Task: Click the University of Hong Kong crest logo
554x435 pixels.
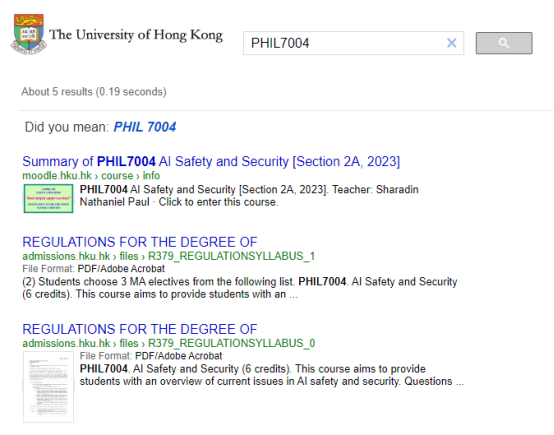Action: [29, 34]
